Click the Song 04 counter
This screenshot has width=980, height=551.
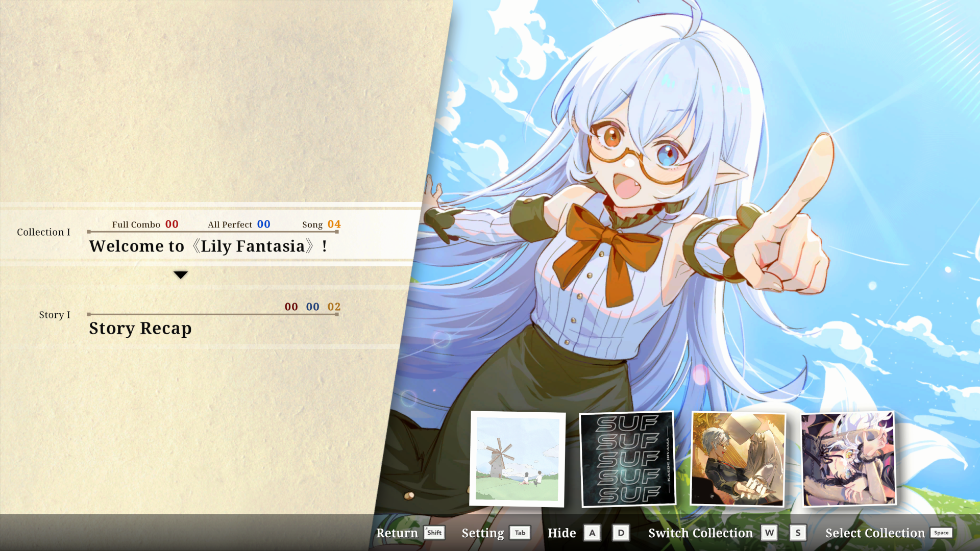pyautogui.click(x=322, y=224)
